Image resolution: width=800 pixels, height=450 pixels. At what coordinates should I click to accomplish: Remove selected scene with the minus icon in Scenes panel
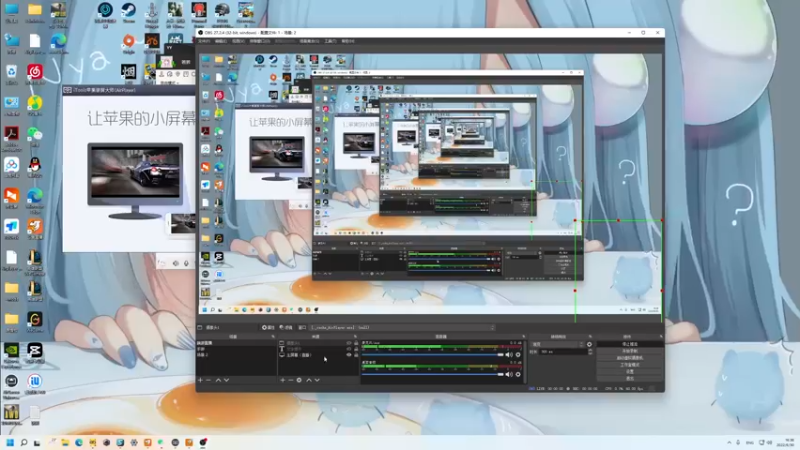208,380
